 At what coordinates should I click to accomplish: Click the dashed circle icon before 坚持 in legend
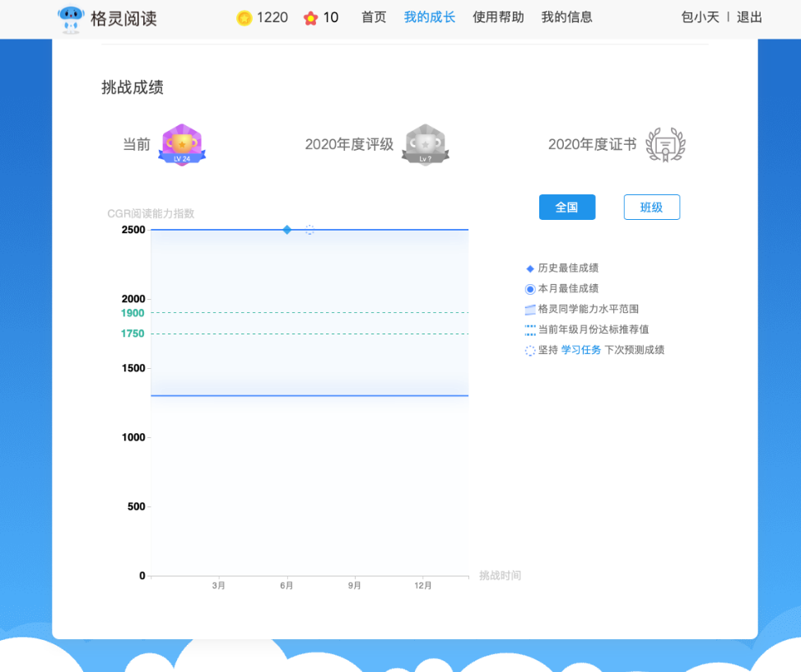[x=530, y=351]
